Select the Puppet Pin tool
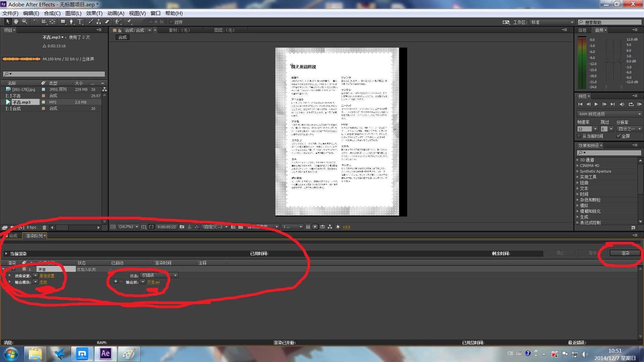 [x=129, y=22]
